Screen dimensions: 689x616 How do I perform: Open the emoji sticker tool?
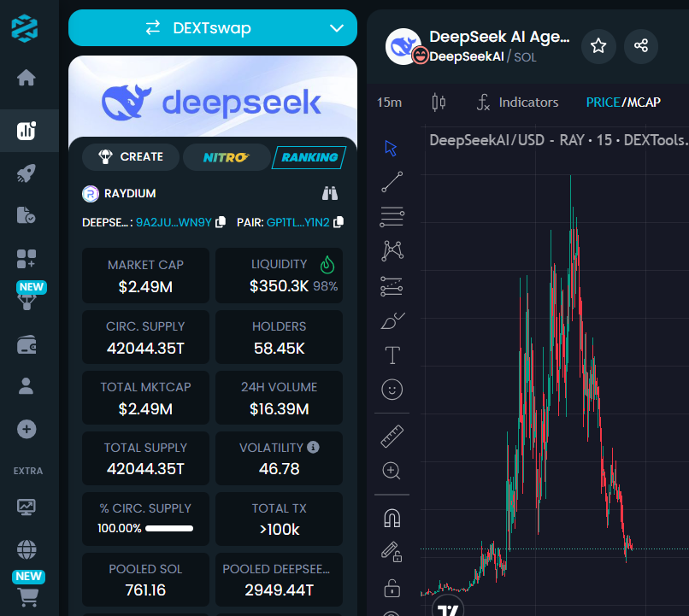(392, 390)
